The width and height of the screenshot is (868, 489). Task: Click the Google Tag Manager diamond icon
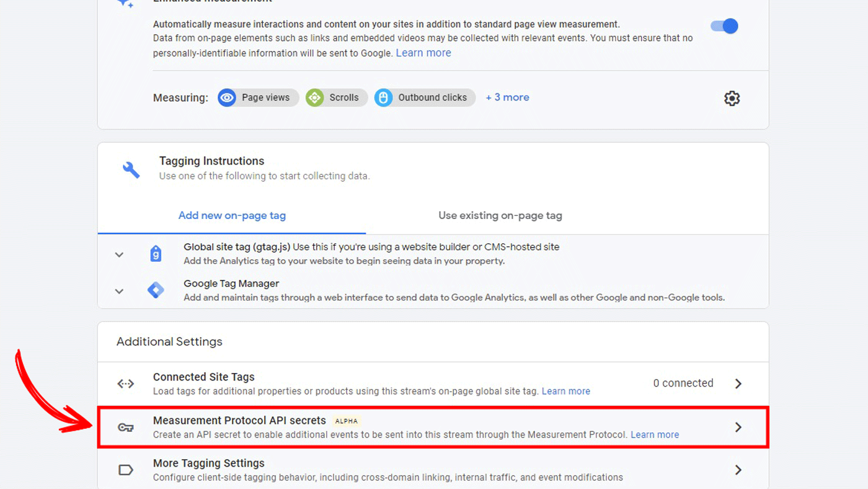pyautogui.click(x=156, y=290)
